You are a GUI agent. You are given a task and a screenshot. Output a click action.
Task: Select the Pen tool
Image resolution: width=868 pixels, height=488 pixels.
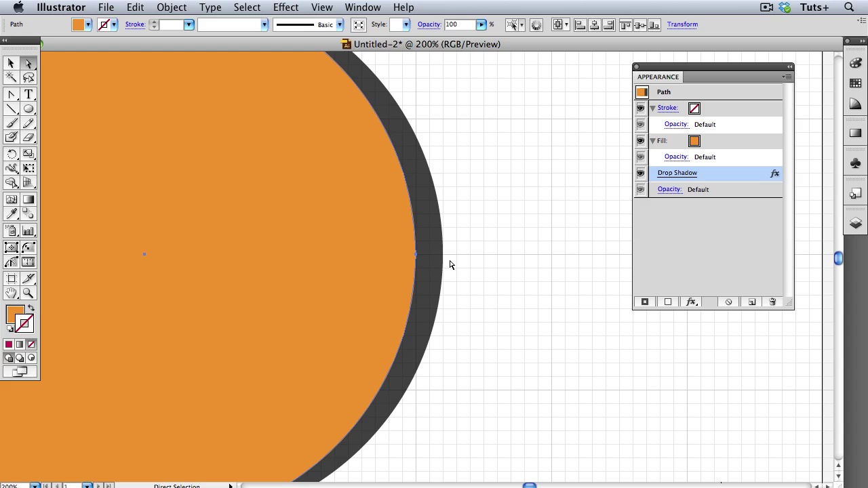click(11, 95)
